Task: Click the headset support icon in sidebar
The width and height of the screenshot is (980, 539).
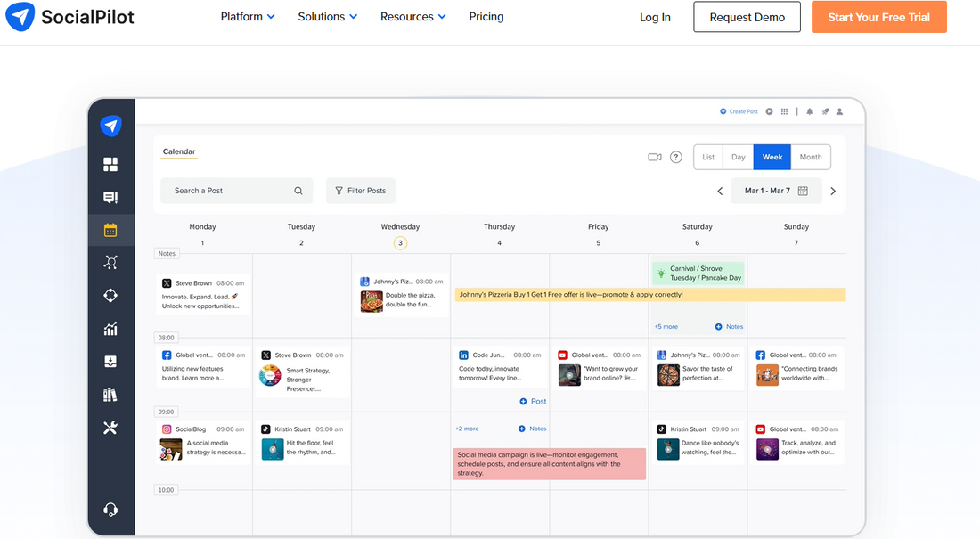Action: click(x=110, y=510)
